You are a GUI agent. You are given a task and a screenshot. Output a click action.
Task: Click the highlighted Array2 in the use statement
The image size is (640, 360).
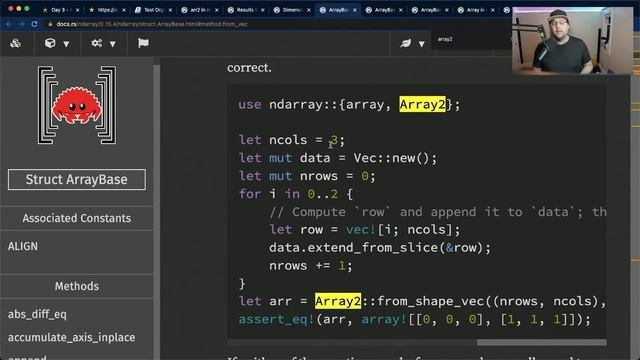(422, 104)
